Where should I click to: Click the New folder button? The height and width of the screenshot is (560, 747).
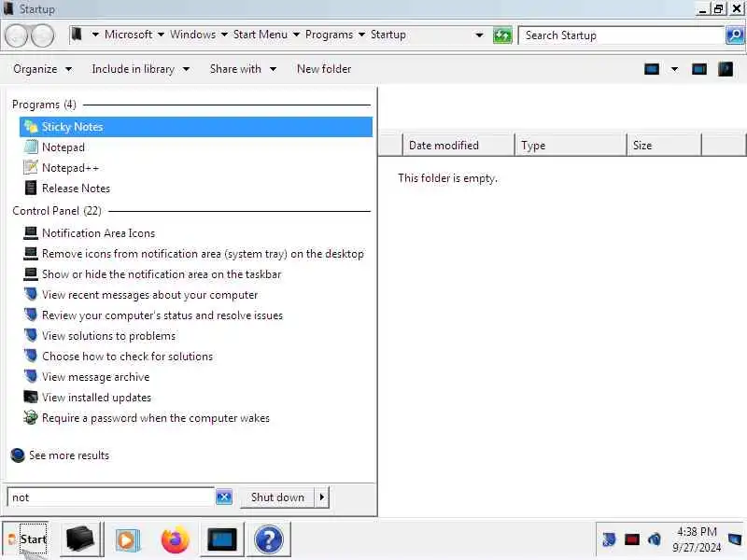[324, 69]
